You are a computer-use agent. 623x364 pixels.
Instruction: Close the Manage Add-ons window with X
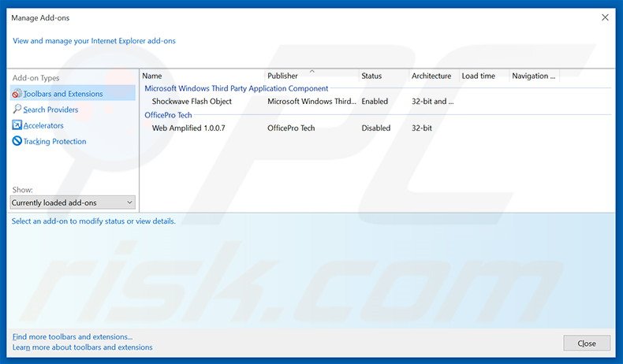(605, 17)
